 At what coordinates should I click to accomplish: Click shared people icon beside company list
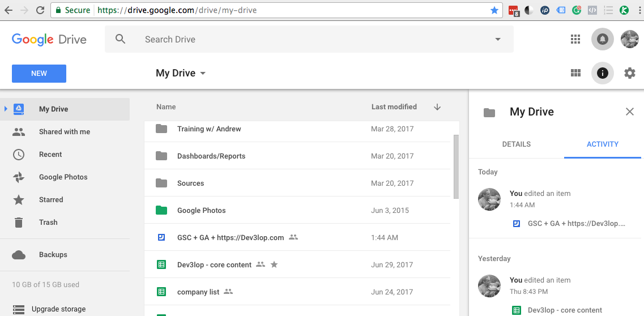228,292
